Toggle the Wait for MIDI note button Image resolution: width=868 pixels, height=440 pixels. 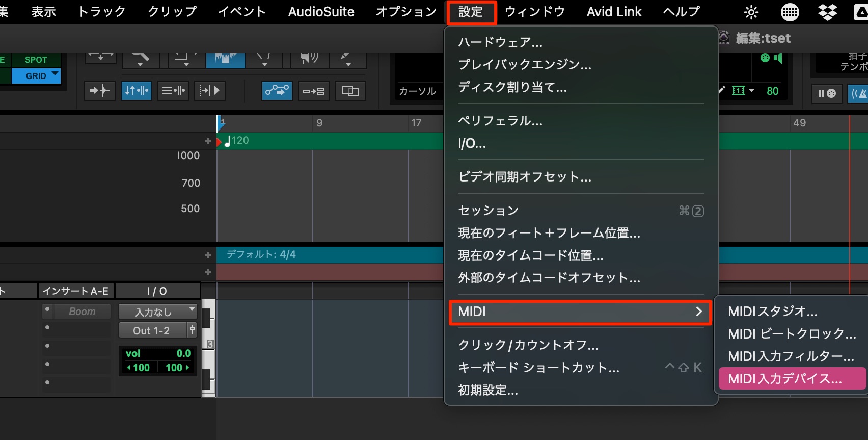click(x=827, y=93)
